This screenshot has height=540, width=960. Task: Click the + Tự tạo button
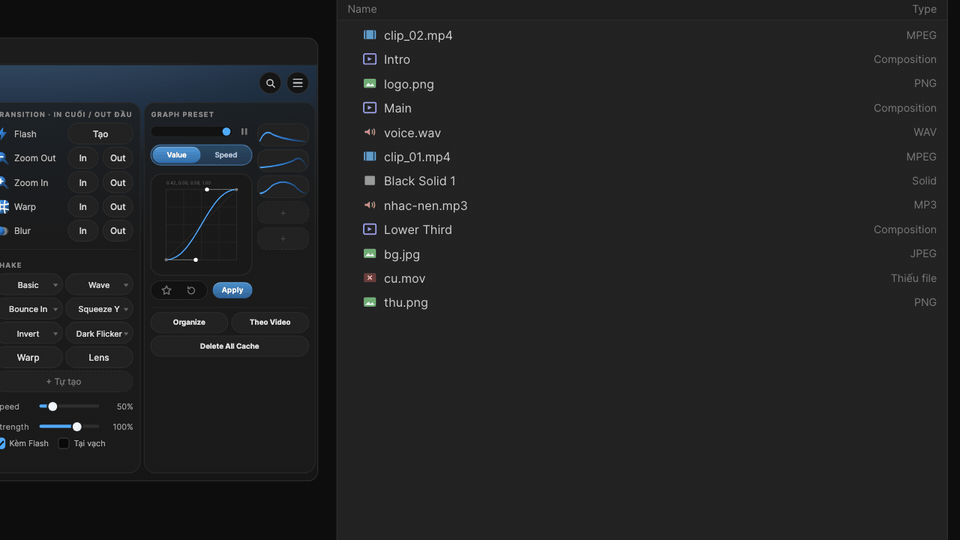(66, 381)
